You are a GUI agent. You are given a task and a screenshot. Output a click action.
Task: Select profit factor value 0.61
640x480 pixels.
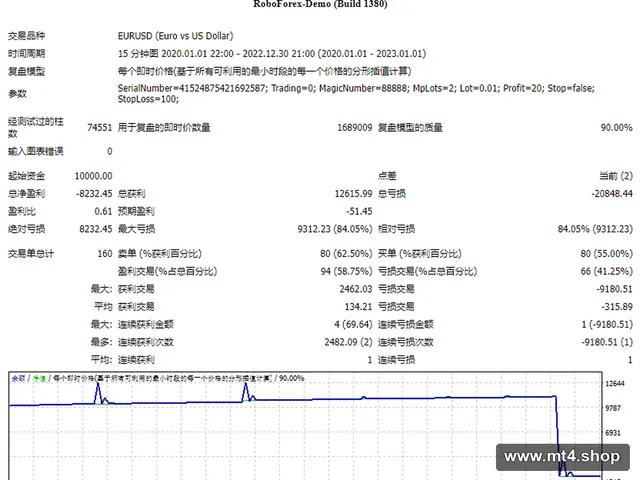pos(103,211)
